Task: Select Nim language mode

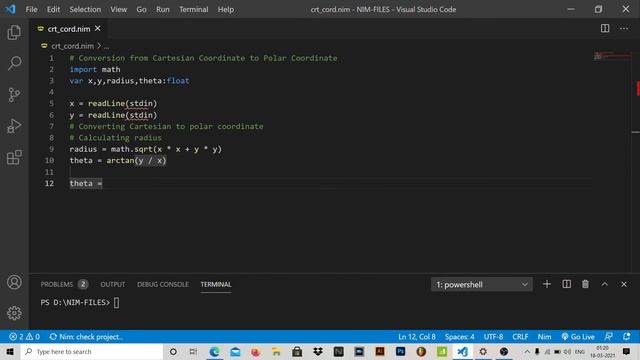Action: pos(544,337)
